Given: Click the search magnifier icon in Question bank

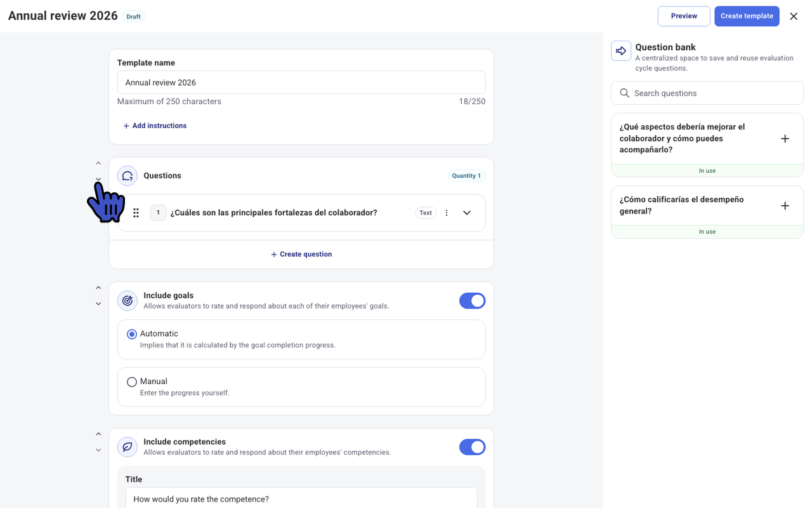Looking at the screenshot, I should coord(625,93).
